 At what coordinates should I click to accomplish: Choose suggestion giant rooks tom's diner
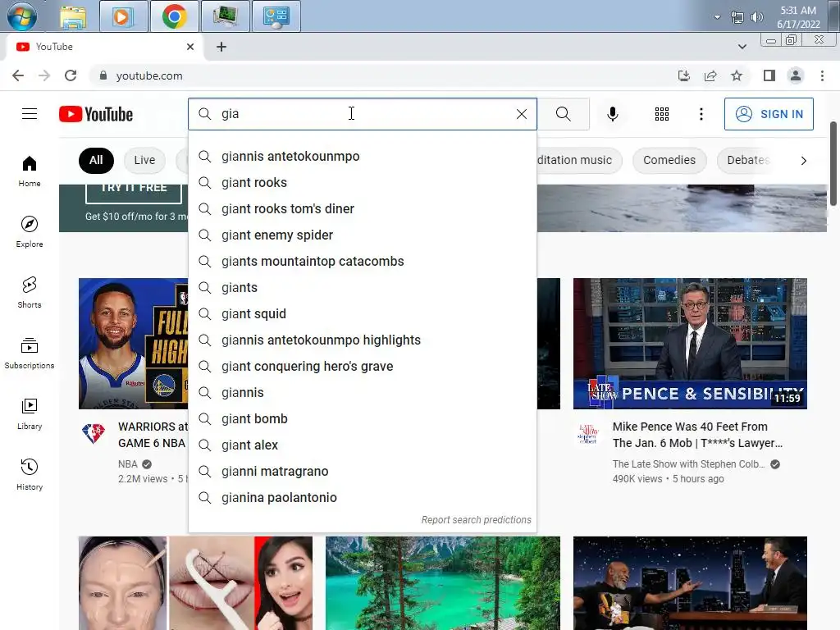[362, 209]
